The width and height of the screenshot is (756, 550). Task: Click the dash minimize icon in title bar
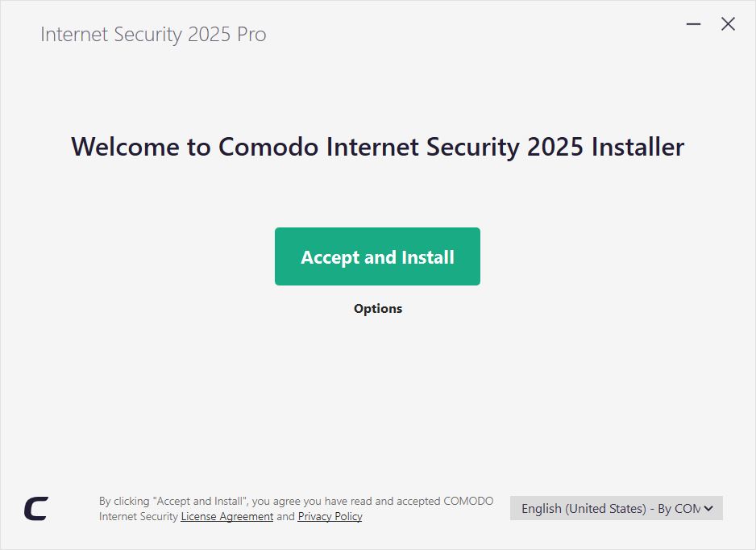coord(693,23)
